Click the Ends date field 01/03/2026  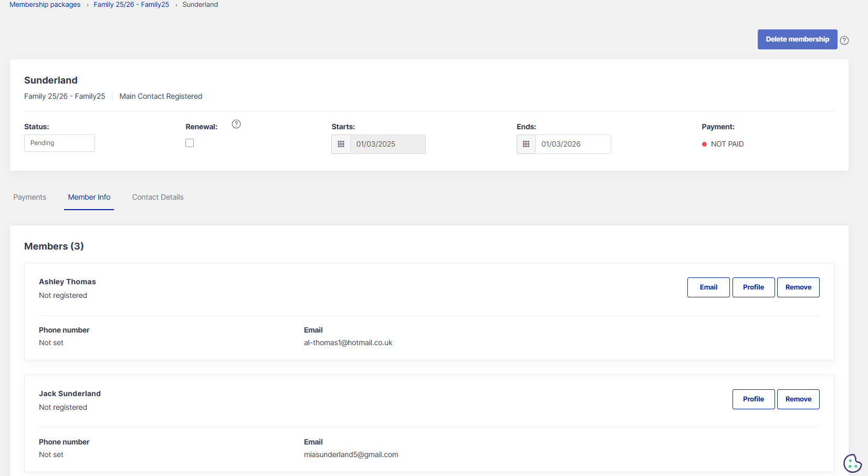tap(572, 144)
